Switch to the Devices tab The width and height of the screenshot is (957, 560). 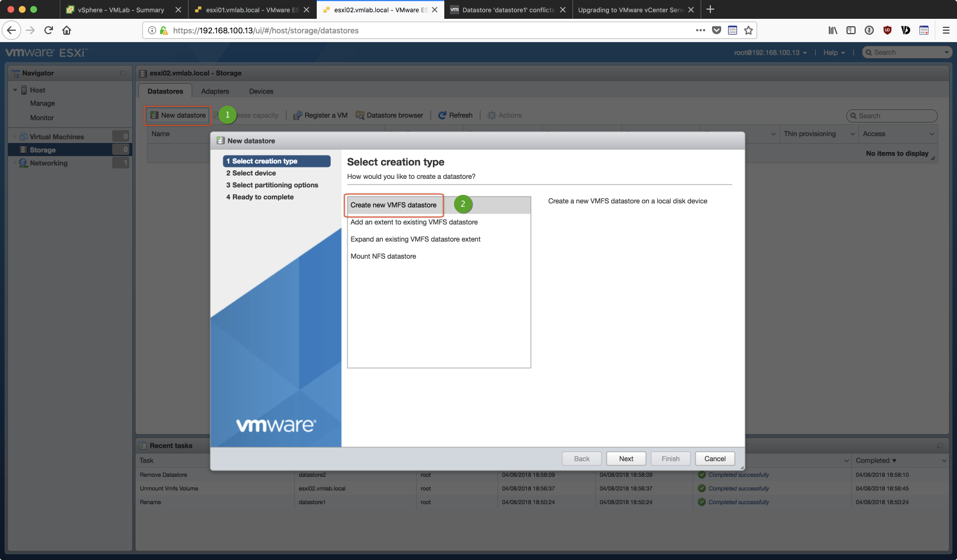[261, 91]
